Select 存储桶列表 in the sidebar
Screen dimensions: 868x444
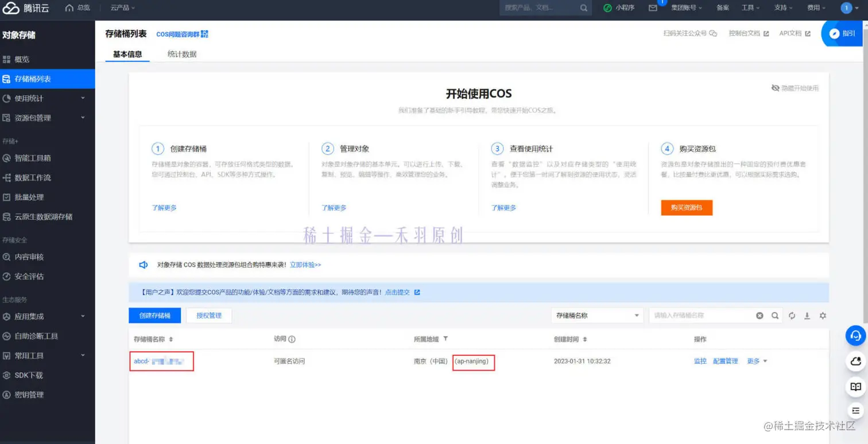point(47,79)
